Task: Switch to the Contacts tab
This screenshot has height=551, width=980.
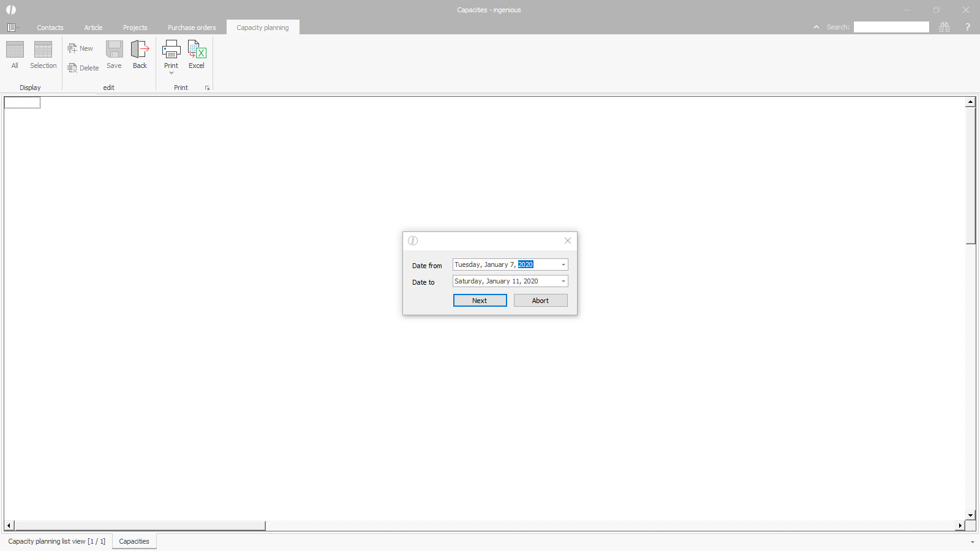Action: point(50,28)
